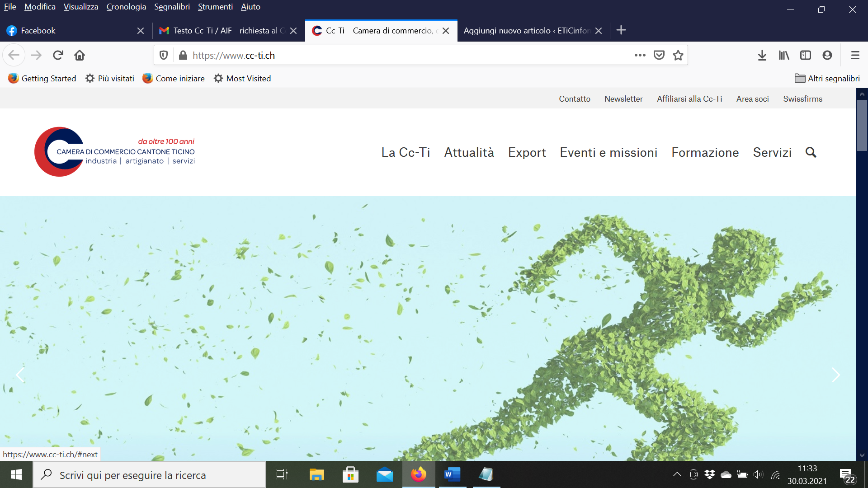This screenshot has height=488, width=868.
Task: Save page to Pocket
Action: [659, 55]
